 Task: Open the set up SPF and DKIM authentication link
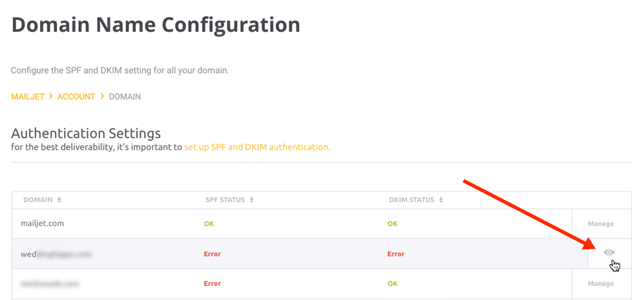pos(257,147)
